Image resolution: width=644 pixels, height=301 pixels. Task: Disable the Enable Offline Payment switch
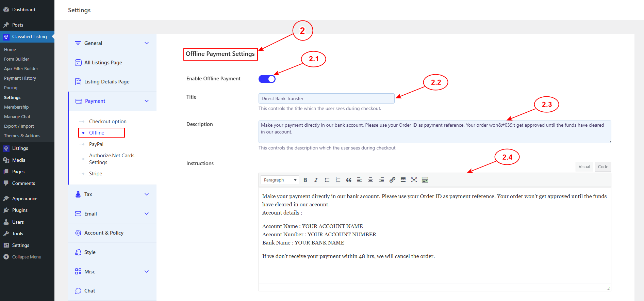pyautogui.click(x=267, y=79)
